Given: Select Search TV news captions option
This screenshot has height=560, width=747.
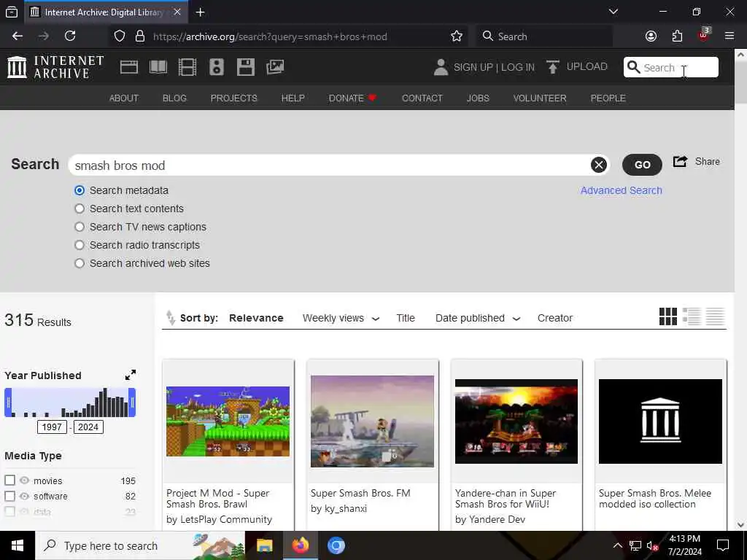Looking at the screenshot, I should (x=80, y=227).
